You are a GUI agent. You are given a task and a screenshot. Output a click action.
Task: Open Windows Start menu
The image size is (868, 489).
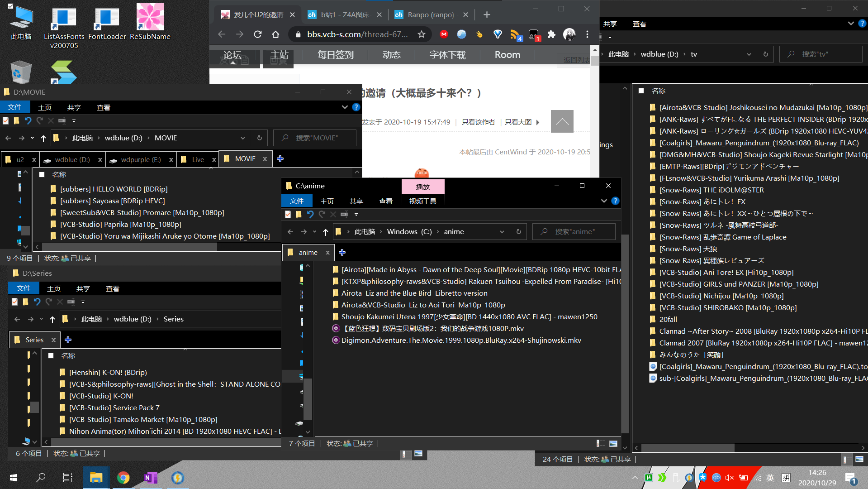point(14,478)
